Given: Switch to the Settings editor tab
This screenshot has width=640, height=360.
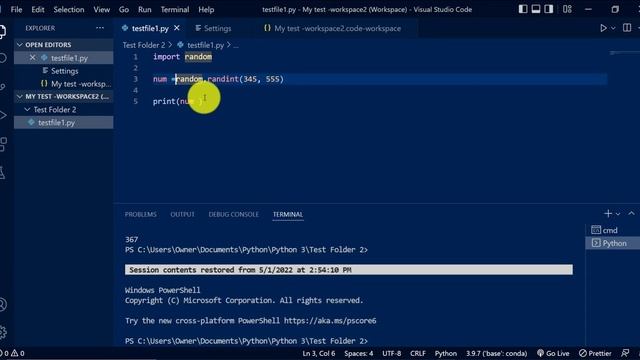Looking at the screenshot, I should (213, 28).
